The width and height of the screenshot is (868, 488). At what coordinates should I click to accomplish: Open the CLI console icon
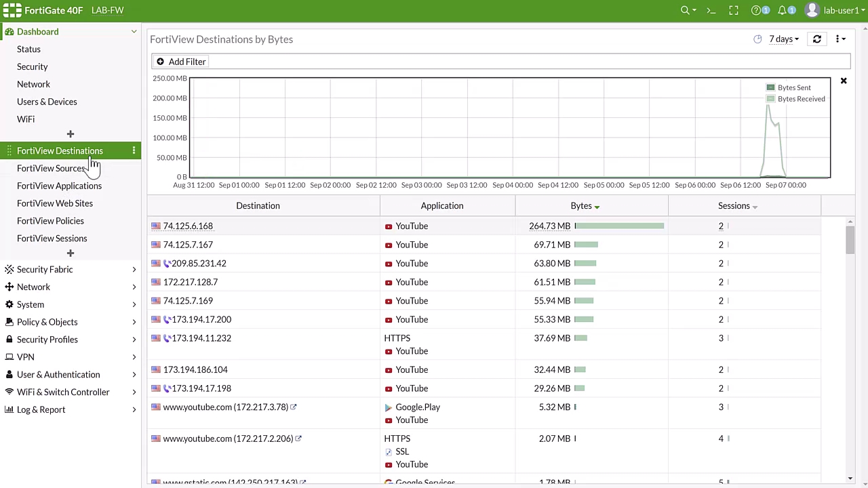[711, 10]
